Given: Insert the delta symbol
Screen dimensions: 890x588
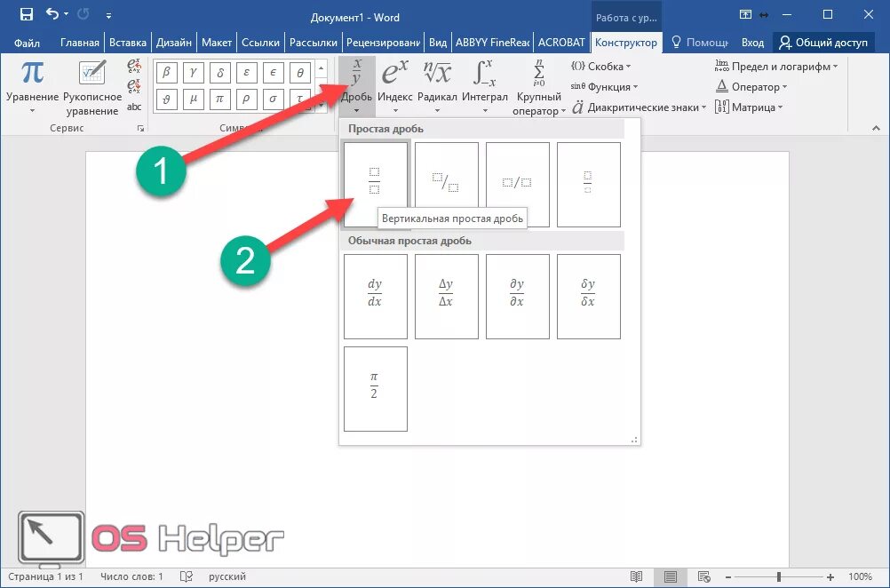Looking at the screenshot, I should tap(219, 73).
